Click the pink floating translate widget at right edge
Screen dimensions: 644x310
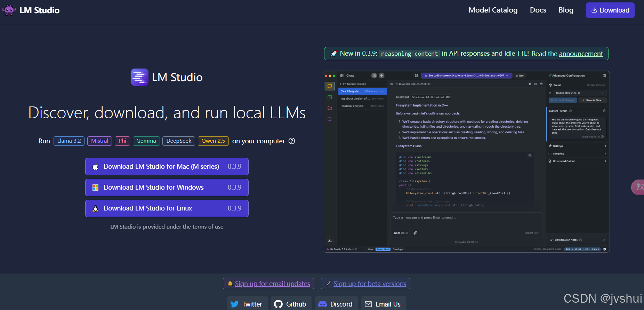point(638,187)
